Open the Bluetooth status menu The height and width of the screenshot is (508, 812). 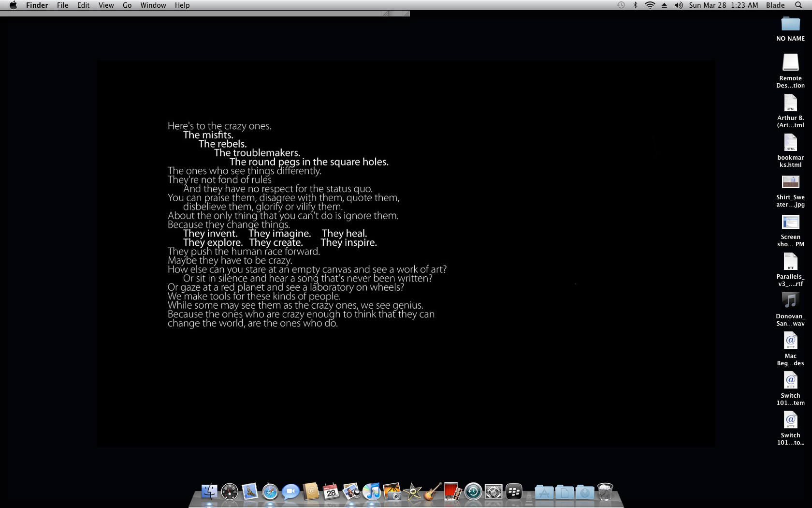636,5
